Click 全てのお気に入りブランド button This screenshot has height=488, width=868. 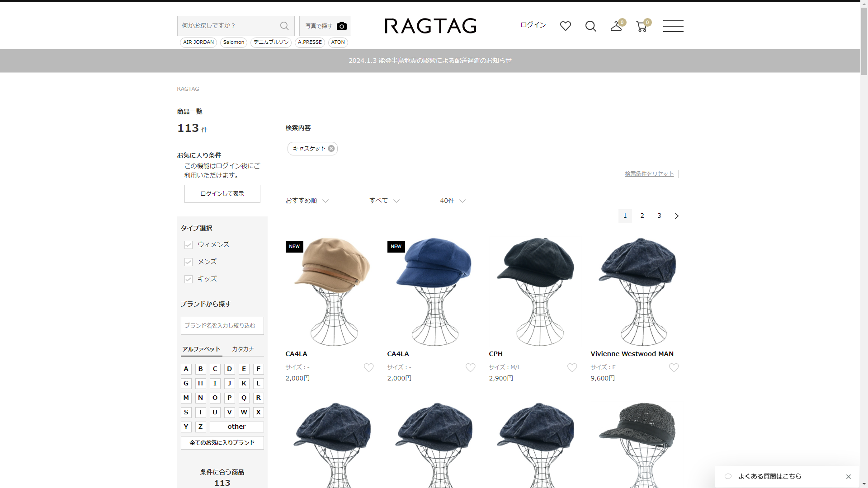pyautogui.click(x=222, y=442)
